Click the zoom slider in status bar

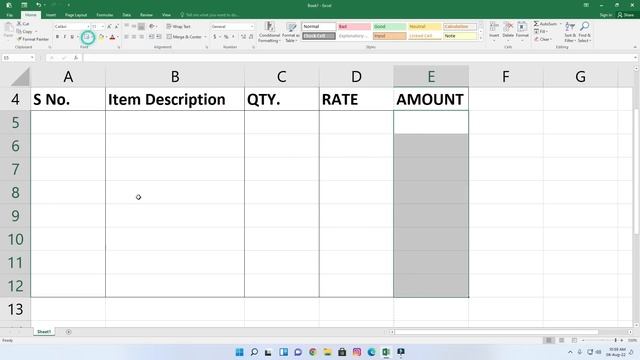click(602, 340)
